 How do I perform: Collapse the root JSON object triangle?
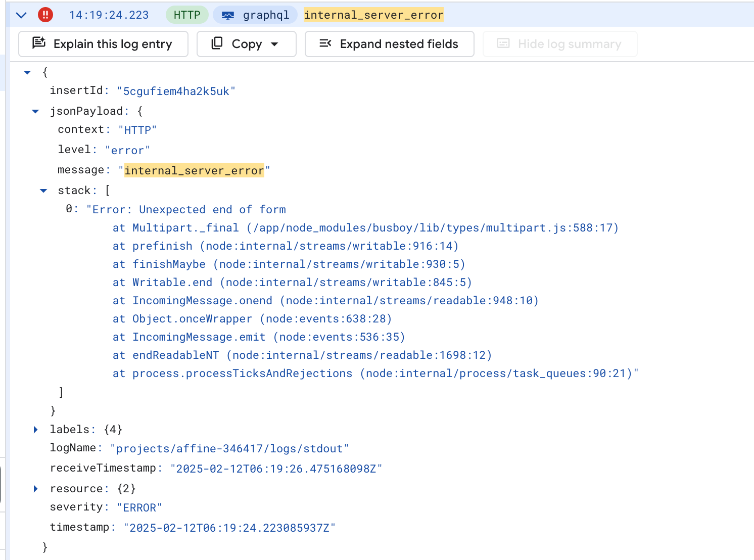click(27, 73)
